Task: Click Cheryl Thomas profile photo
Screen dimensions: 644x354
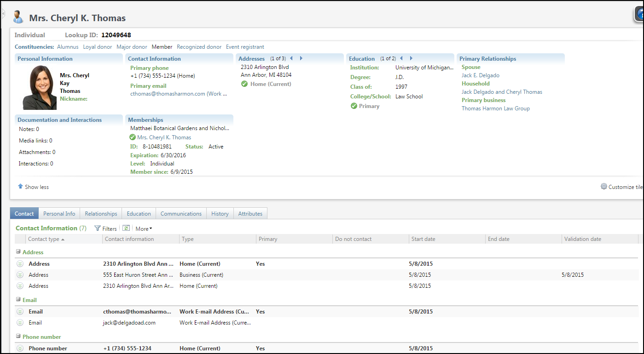Action: 40,87
